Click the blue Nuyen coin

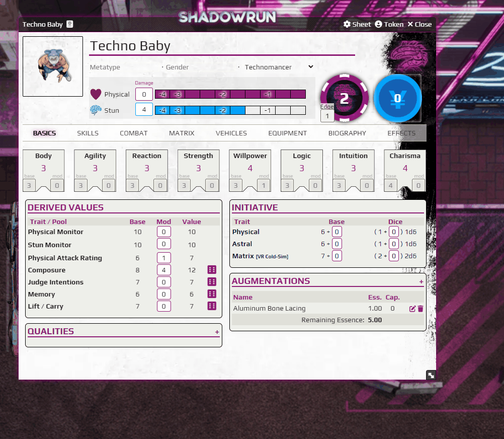[x=397, y=98]
